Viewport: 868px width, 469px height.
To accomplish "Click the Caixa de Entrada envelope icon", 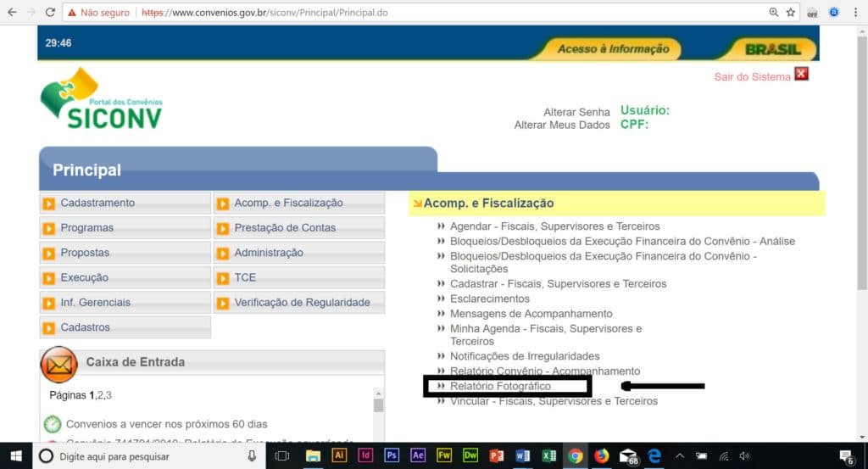I will click(58, 365).
